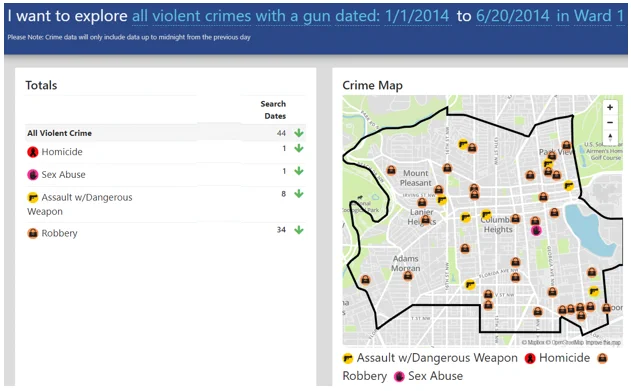Change the end date 6/20/2014
Screen dimensions: 631x391
[513, 16]
